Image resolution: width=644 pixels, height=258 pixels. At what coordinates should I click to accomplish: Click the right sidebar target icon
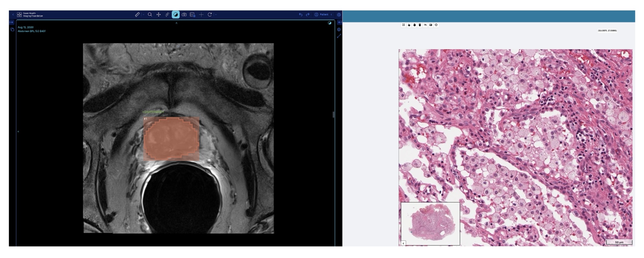pos(339,29)
